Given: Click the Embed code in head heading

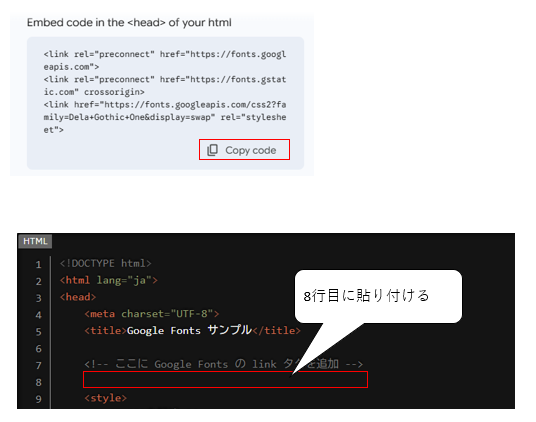Looking at the screenshot, I should click(x=129, y=23).
